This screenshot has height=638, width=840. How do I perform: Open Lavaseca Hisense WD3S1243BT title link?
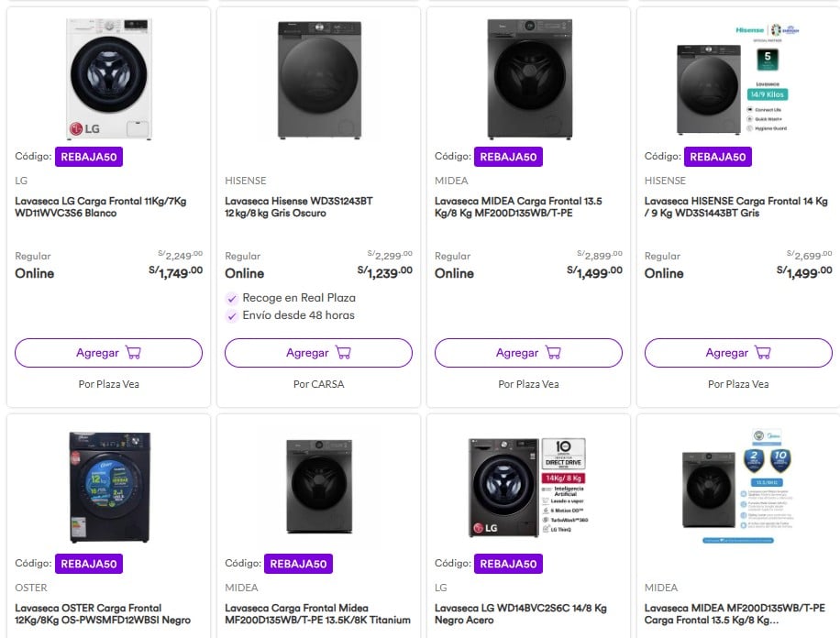(298, 207)
